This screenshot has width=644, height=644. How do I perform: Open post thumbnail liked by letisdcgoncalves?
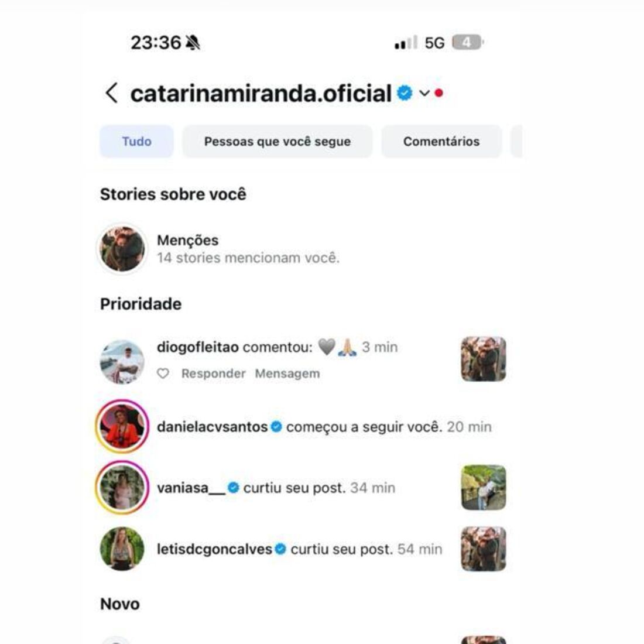click(484, 549)
